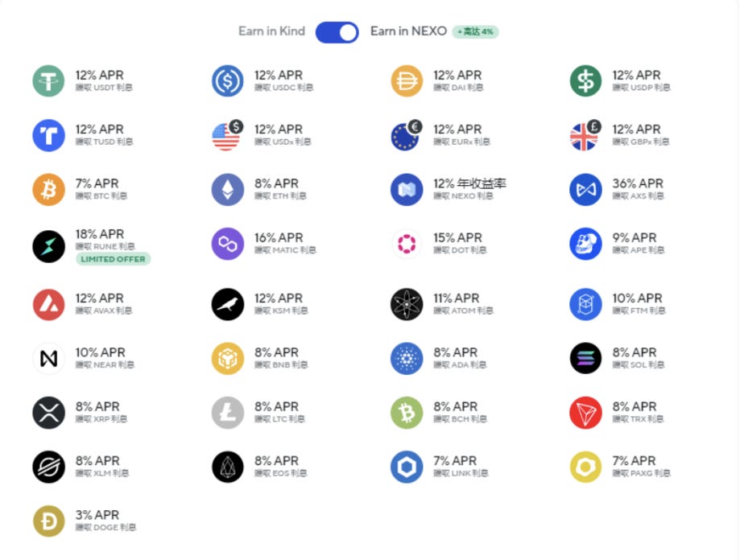Click the Cardano ADA icon
The height and width of the screenshot is (560, 744).
[x=406, y=359]
